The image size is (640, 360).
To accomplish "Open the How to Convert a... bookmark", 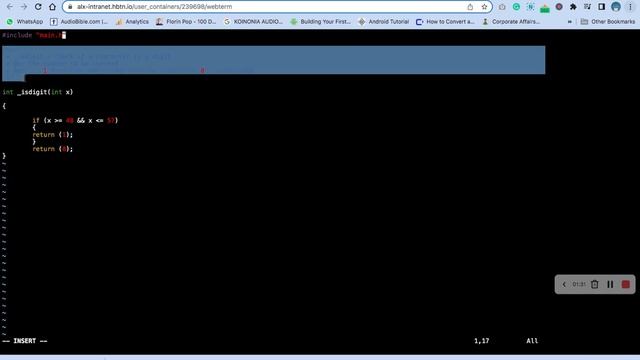I will 445,22.
